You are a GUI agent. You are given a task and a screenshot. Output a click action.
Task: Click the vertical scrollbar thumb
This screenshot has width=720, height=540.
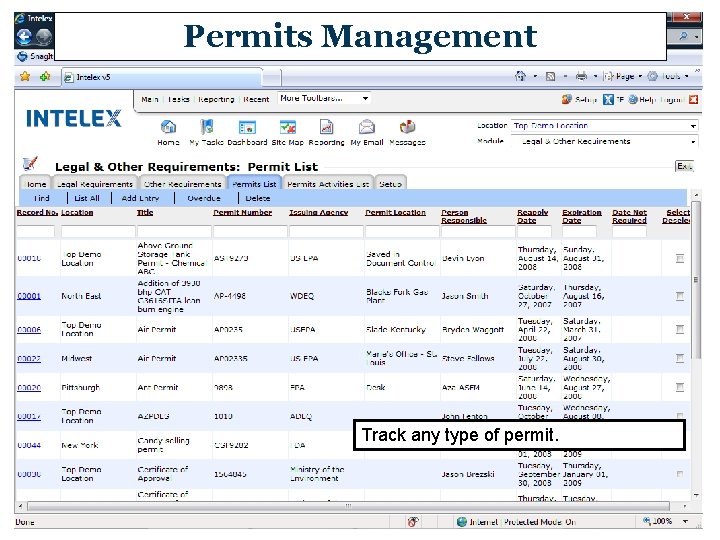pyautogui.click(x=696, y=280)
